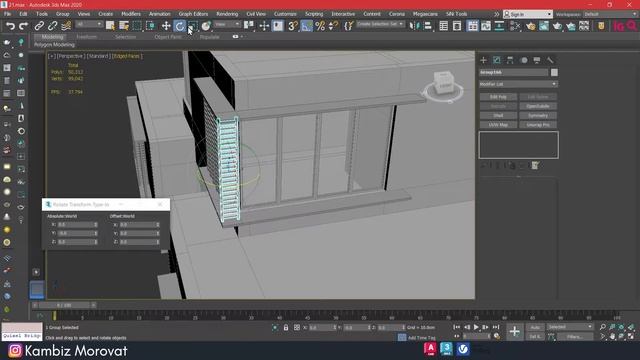This screenshot has width=640, height=360.
Task: Click the Select and Place tool
Action: tap(206, 26)
